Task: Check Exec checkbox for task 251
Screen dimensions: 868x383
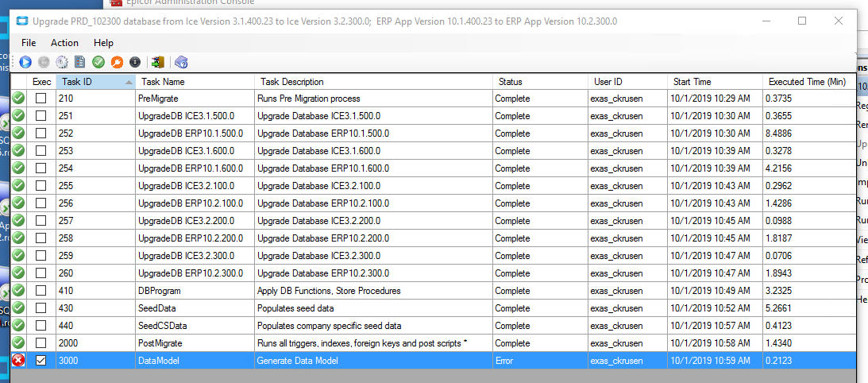Action: [x=41, y=116]
